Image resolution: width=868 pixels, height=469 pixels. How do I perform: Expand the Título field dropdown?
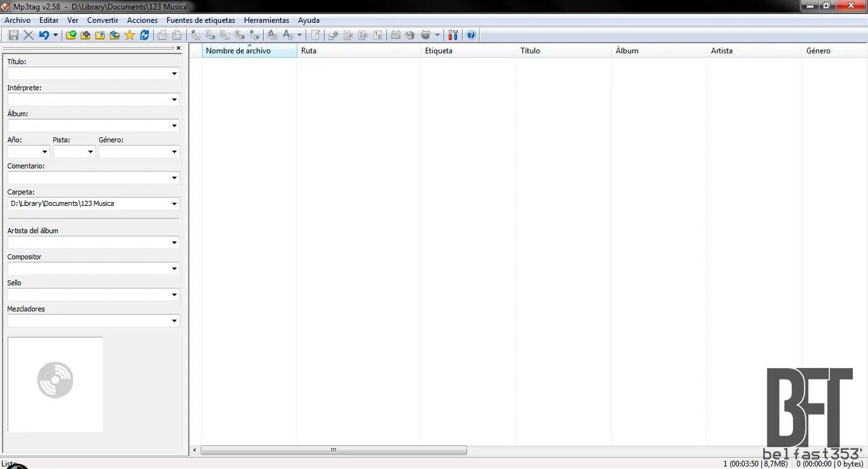click(x=174, y=74)
